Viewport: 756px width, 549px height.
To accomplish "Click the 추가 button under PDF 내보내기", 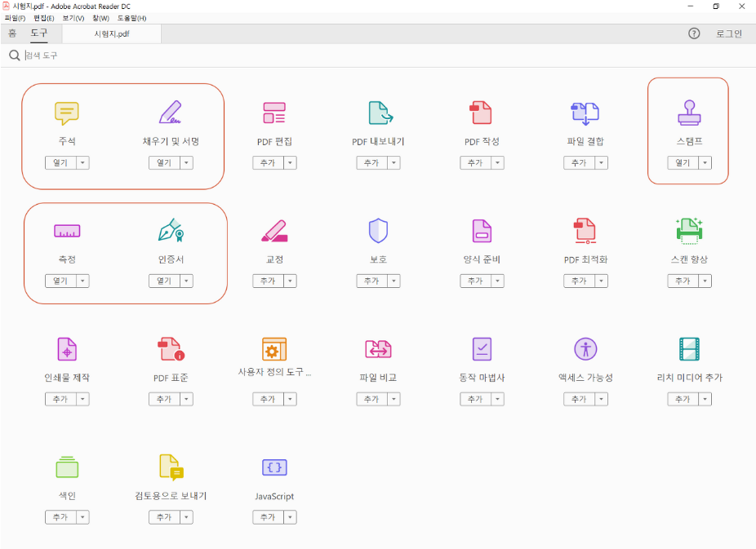I will (372, 163).
